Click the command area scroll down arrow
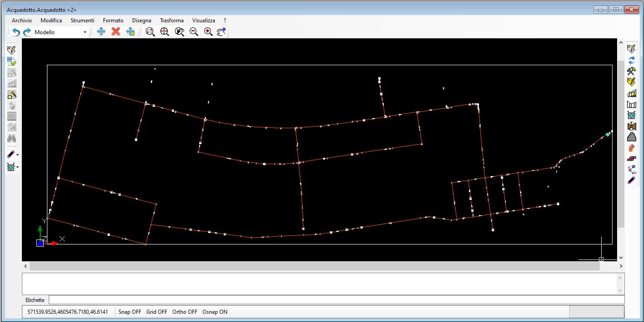The width and height of the screenshot is (644, 322). [620, 290]
